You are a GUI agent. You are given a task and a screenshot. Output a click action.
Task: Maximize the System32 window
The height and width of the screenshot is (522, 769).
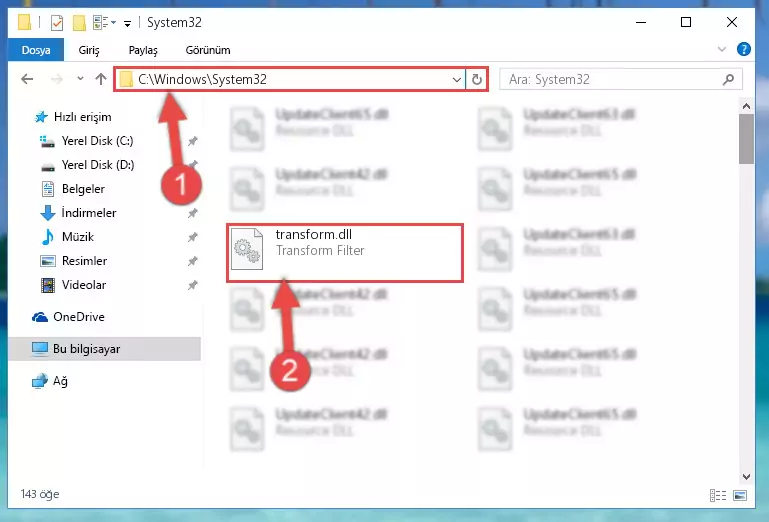[x=686, y=23]
